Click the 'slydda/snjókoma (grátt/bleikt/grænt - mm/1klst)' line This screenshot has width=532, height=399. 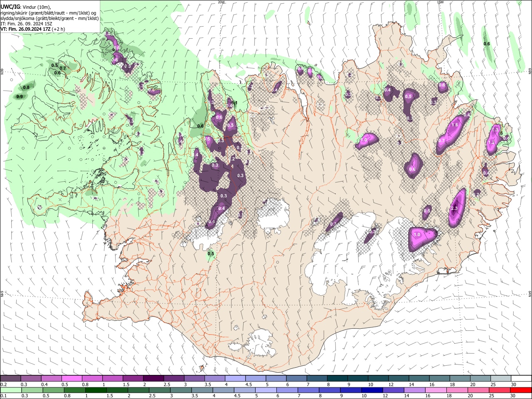[49, 18]
